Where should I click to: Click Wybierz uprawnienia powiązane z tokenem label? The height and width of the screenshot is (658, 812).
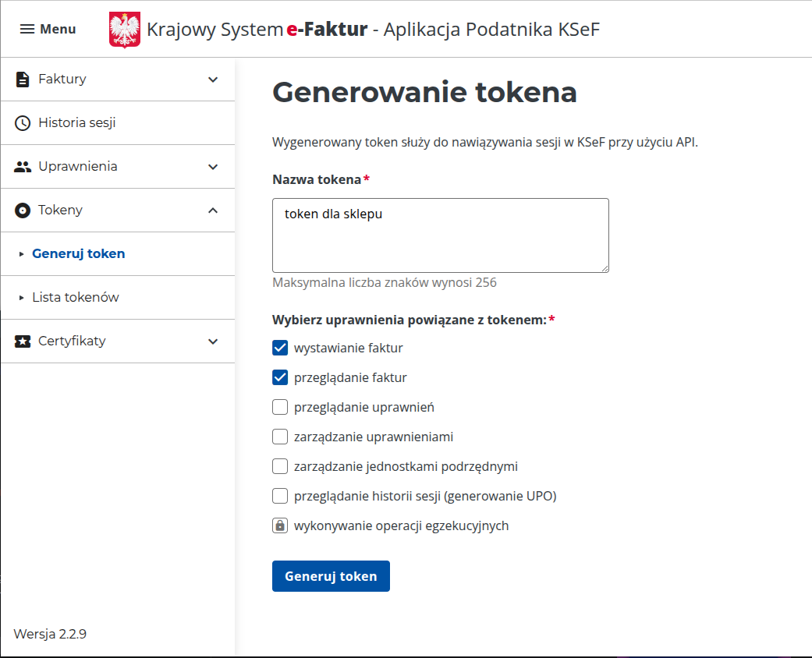[410, 320]
